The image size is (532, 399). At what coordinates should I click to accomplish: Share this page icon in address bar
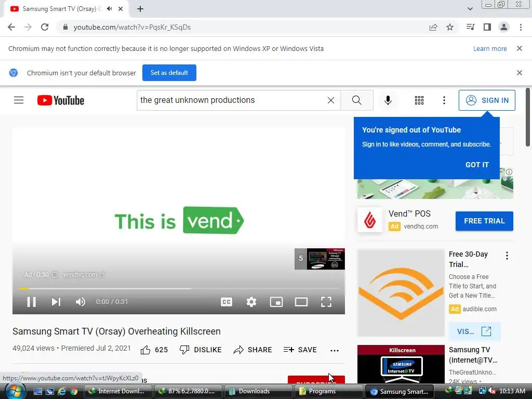tap(433, 27)
